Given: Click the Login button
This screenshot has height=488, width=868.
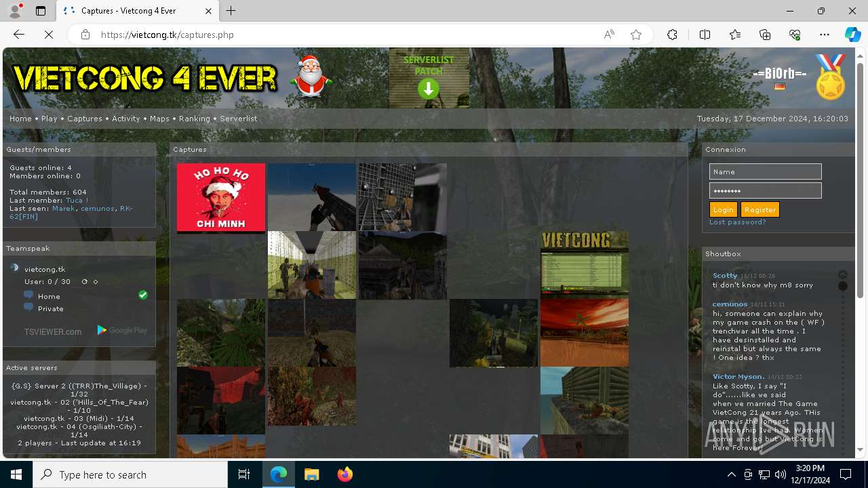Looking at the screenshot, I should click(x=723, y=209).
